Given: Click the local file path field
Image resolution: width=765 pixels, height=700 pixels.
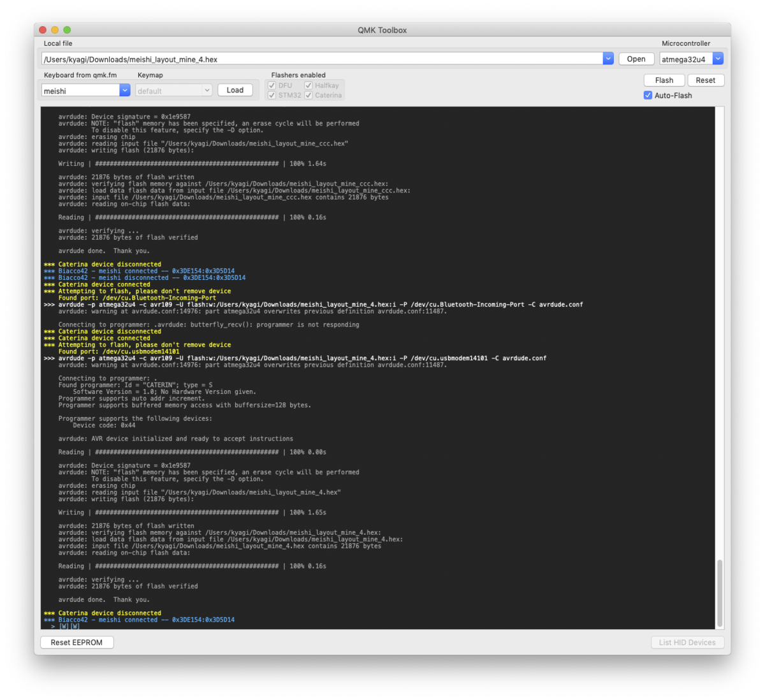Looking at the screenshot, I should coord(323,59).
